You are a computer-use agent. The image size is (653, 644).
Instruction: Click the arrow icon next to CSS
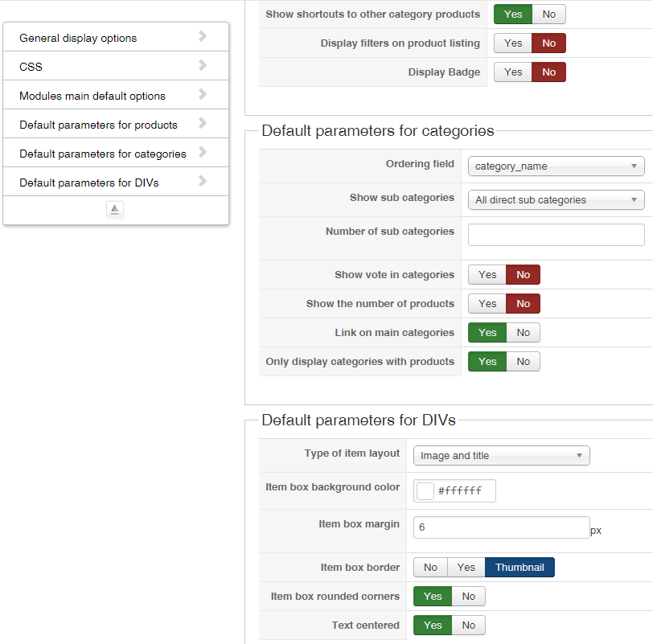click(x=203, y=65)
